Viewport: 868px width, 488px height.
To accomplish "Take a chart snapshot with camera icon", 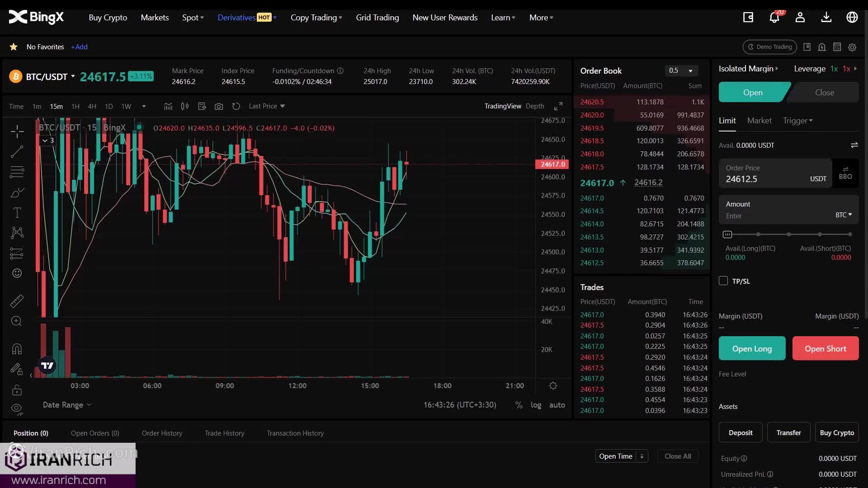I will point(219,106).
